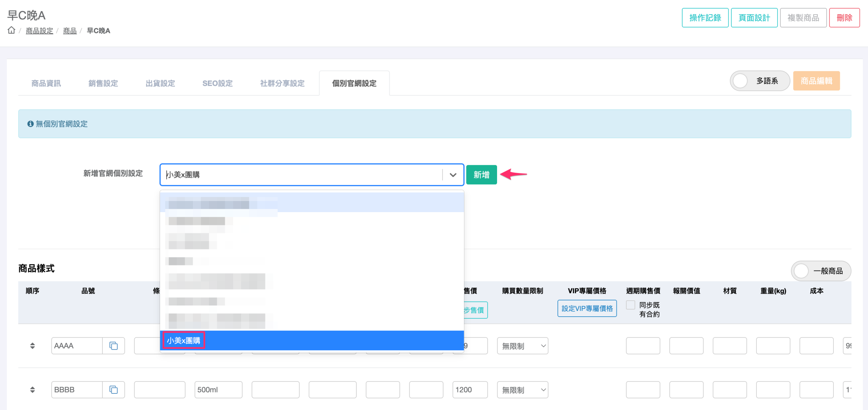
Task: Select 小美x團購 option in list
Action: (x=183, y=340)
